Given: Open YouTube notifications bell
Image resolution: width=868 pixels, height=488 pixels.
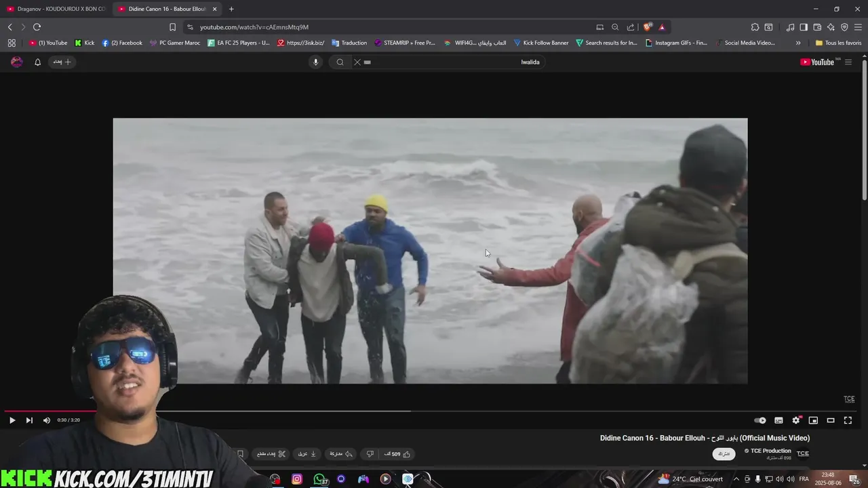Looking at the screenshot, I should pos(38,62).
